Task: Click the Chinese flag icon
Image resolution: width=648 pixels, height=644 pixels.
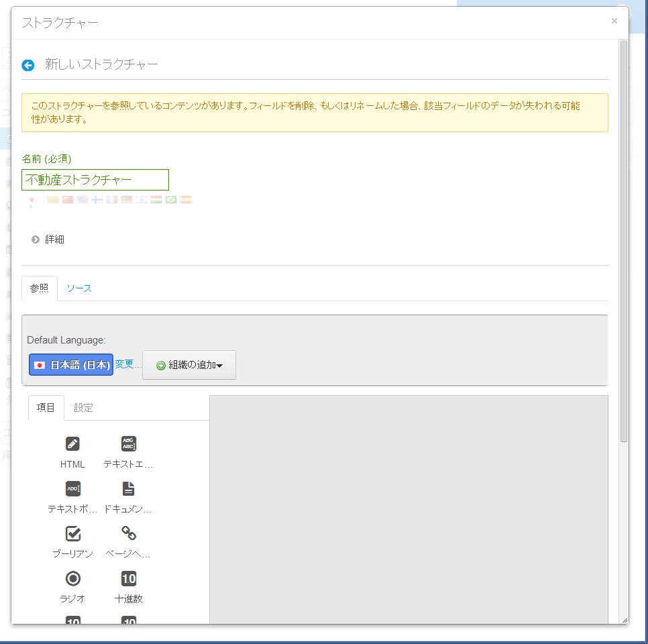Action: [68, 200]
